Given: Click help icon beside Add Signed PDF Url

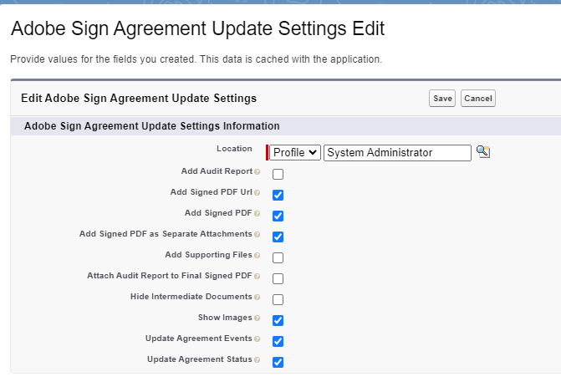Looking at the screenshot, I should (x=258, y=193).
